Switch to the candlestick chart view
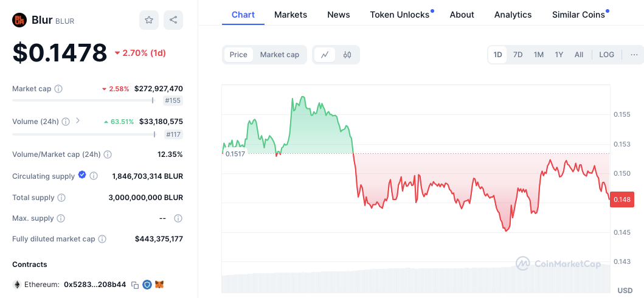Viewport: 644px width, 298px height. pos(347,55)
